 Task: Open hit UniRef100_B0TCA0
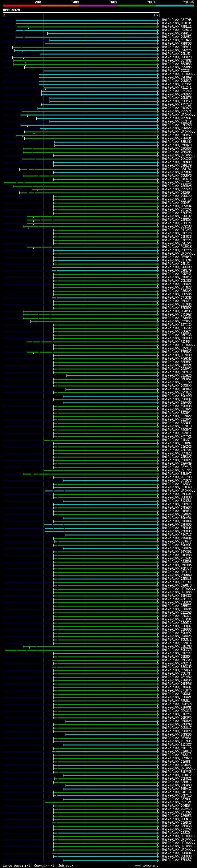176,812
